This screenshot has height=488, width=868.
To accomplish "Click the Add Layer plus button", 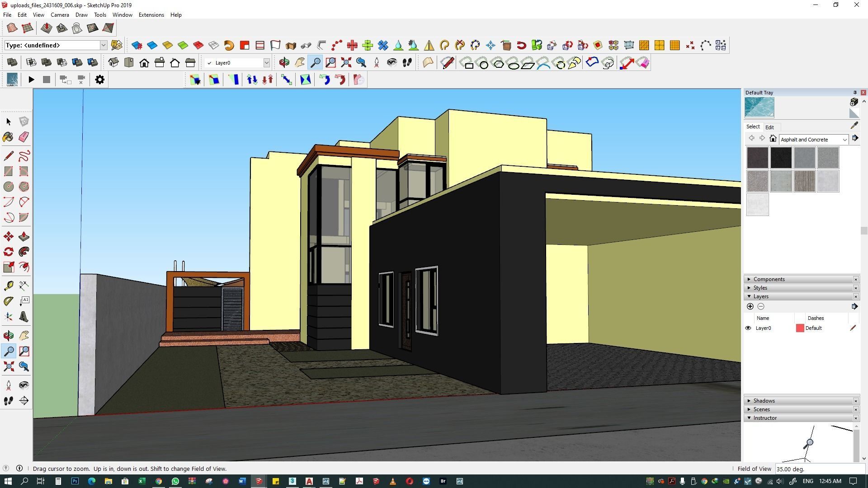I will point(750,307).
